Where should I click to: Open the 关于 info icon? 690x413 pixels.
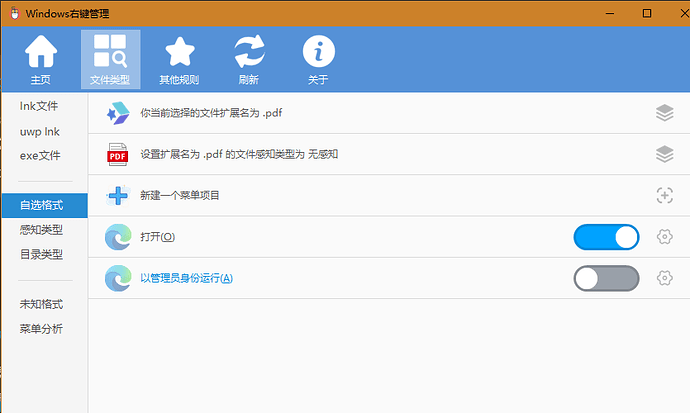coord(318,59)
